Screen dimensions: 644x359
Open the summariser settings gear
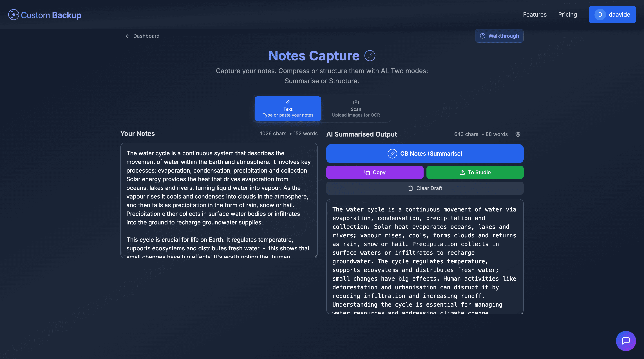click(x=518, y=134)
